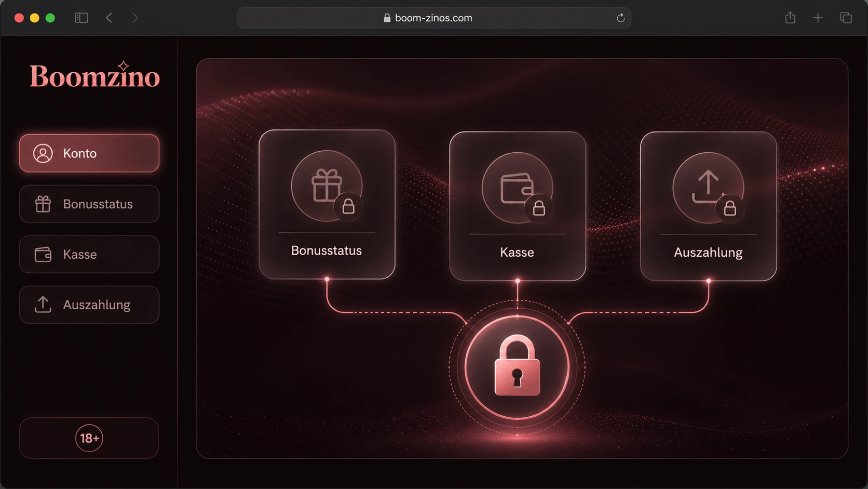Click the Kasse card label text
The image size is (868, 489).
click(x=517, y=252)
